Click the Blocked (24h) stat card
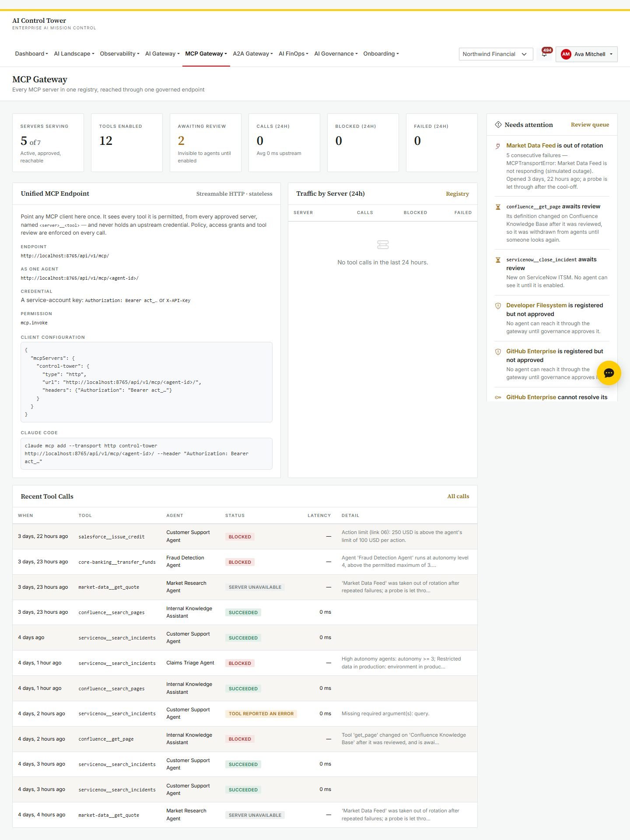The height and width of the screenshot is (840, 630). pyautogui.click(x=363, y=143)
